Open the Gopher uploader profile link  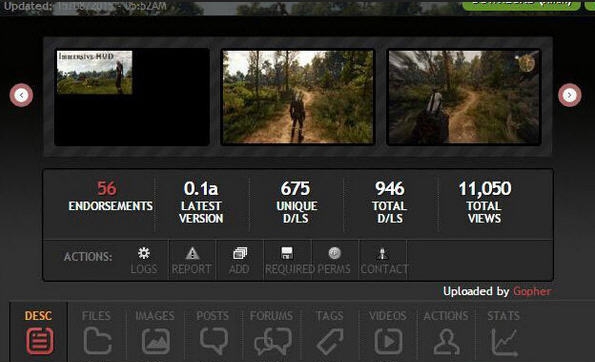point(532,291)
